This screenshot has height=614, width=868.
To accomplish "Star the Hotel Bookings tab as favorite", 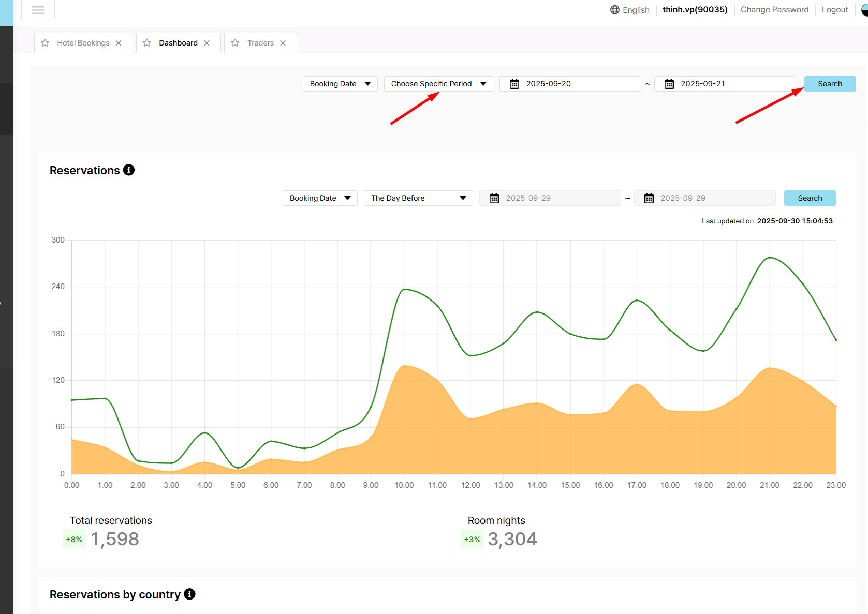I will tap(45, 43).
